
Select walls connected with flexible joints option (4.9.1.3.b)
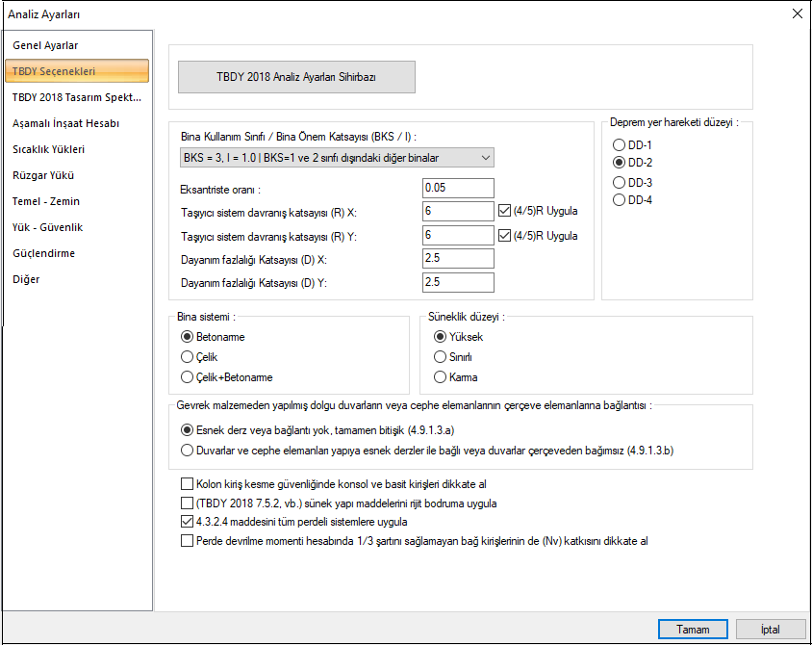tap(188, 450)
